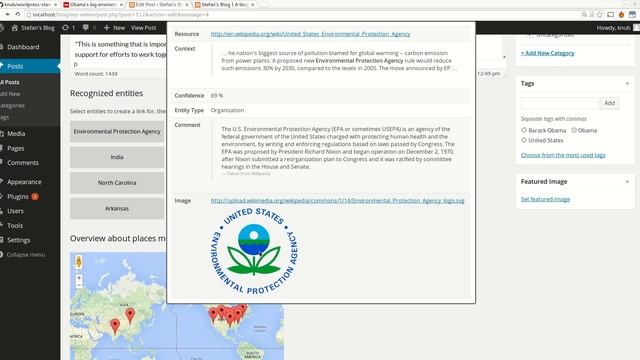This screenshot has height=360, width=640.
Task: Open the Users section
Action: tap(15, 211)
